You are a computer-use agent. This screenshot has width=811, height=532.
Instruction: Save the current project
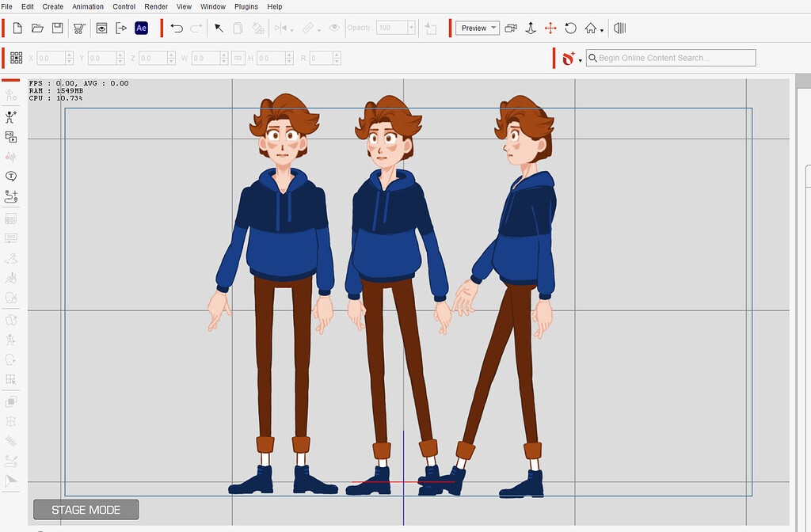pos(57,28)
